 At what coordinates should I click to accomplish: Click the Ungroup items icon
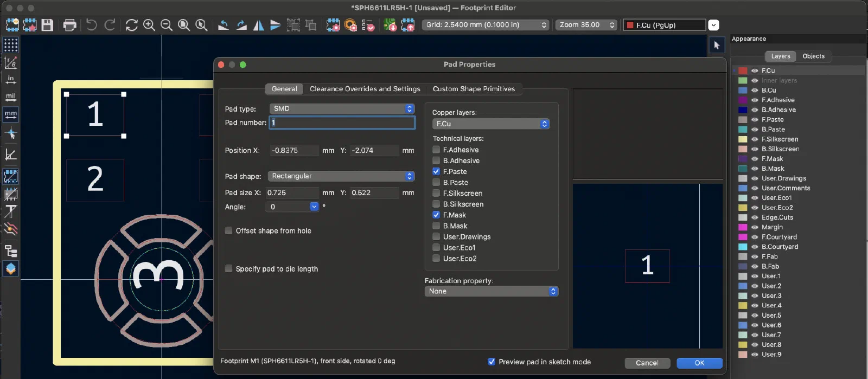[x=311, y=25]
